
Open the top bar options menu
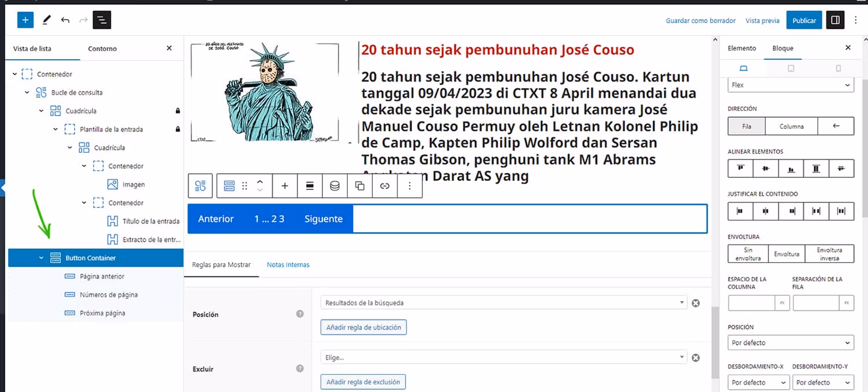[x=856, y=20]
